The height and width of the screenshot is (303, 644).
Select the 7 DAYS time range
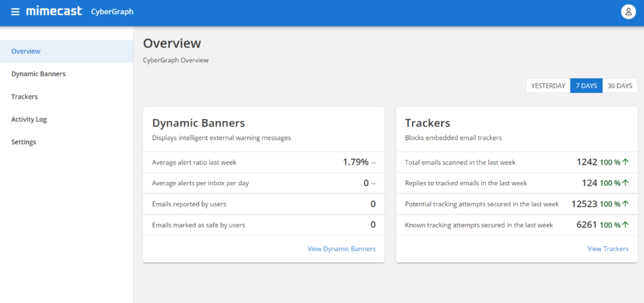586,86
